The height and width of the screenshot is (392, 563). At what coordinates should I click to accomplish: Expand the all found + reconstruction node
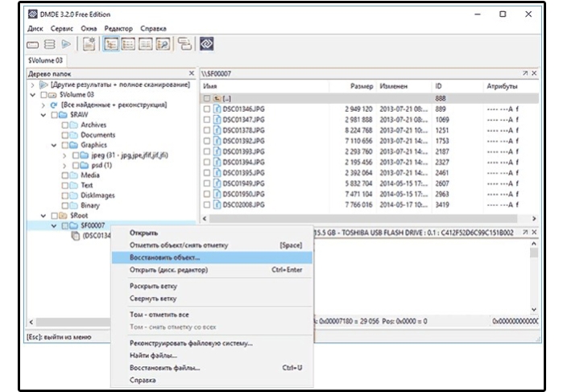pyautogui.click(x=43, y=105)
